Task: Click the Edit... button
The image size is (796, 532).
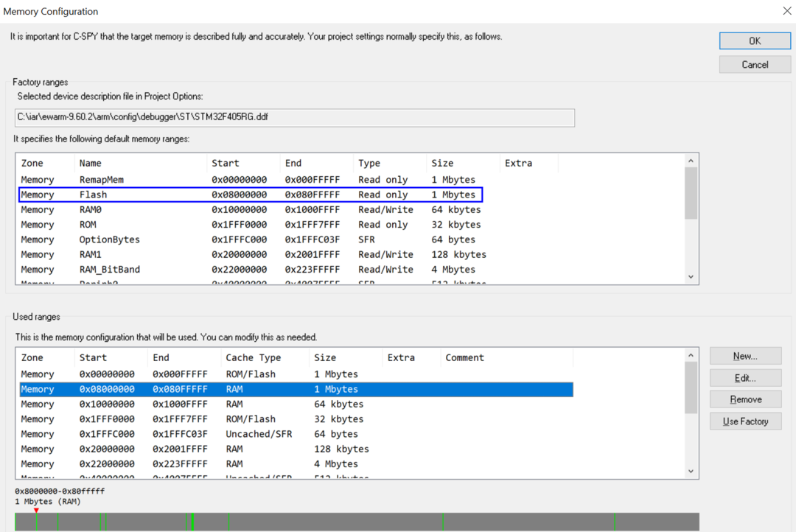Action: coord(744,378)
